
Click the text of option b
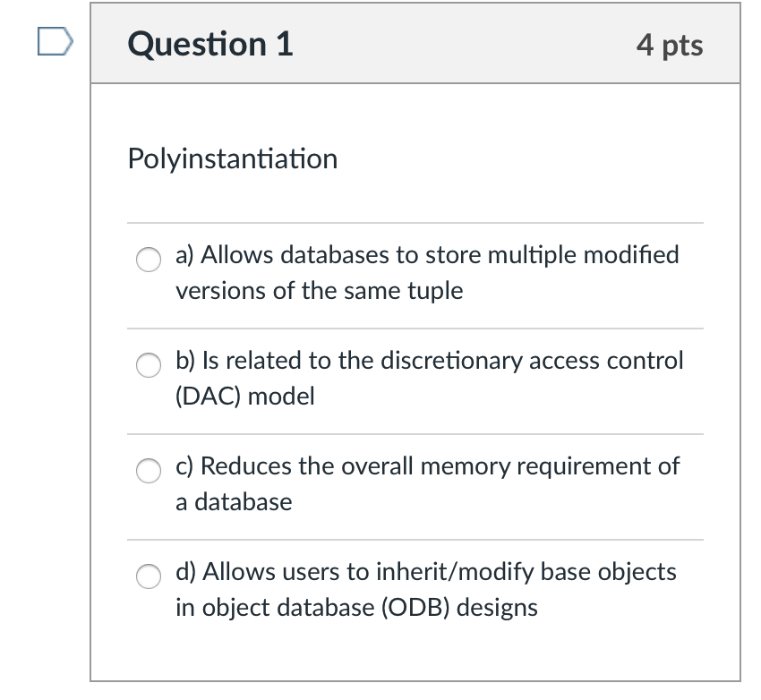(x=427, y=378)
